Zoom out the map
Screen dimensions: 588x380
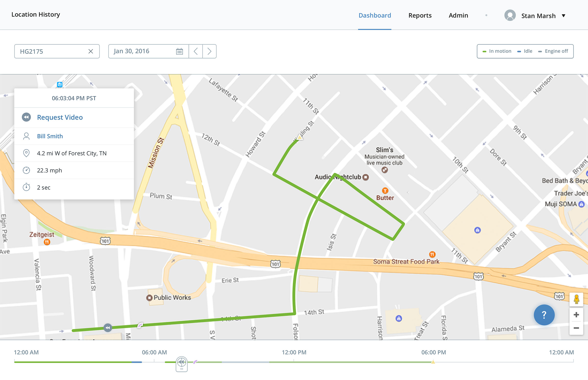click(576, 328)
